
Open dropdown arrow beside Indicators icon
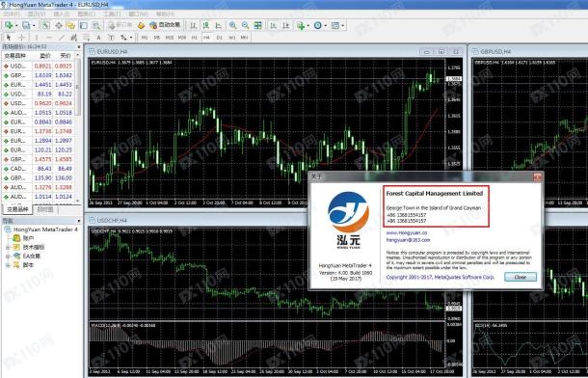(308, 25)
